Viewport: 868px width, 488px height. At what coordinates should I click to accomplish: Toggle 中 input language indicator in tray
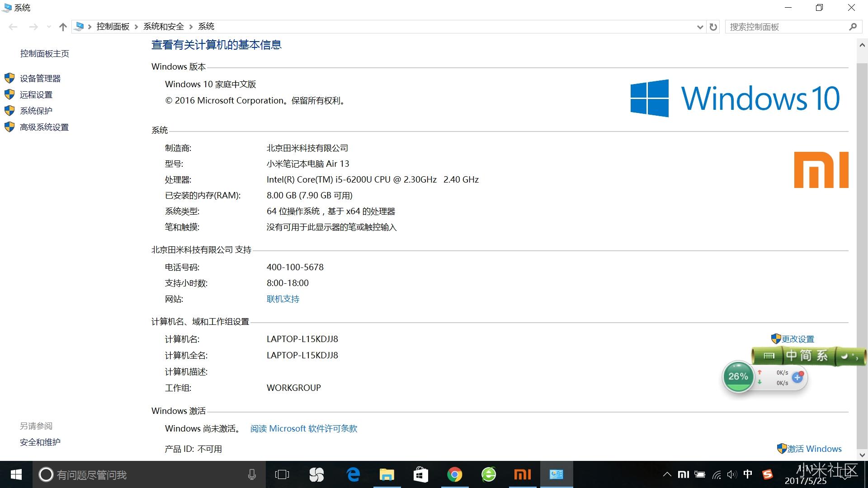[748, 474]
